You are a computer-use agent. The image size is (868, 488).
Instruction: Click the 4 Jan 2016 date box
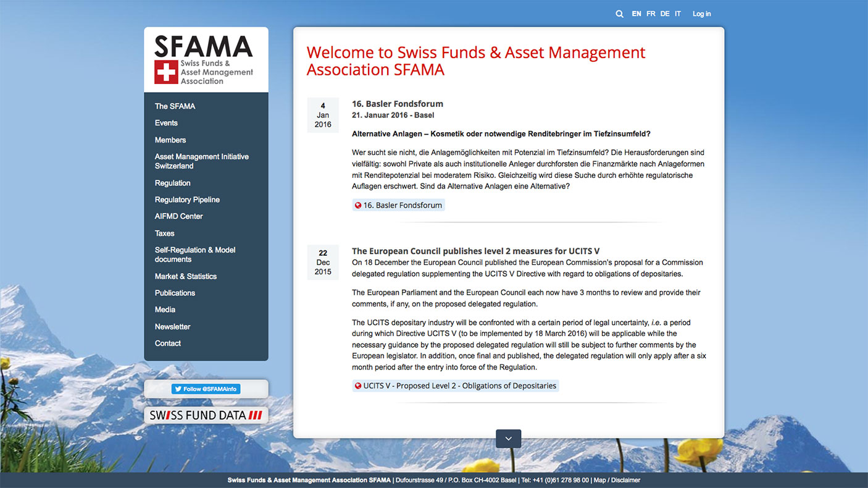(x=323, y=115)
